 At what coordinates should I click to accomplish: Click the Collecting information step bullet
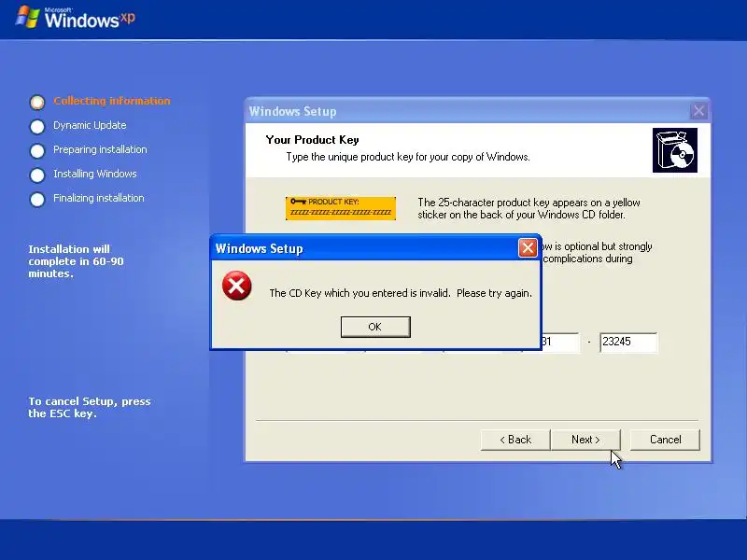37,102
